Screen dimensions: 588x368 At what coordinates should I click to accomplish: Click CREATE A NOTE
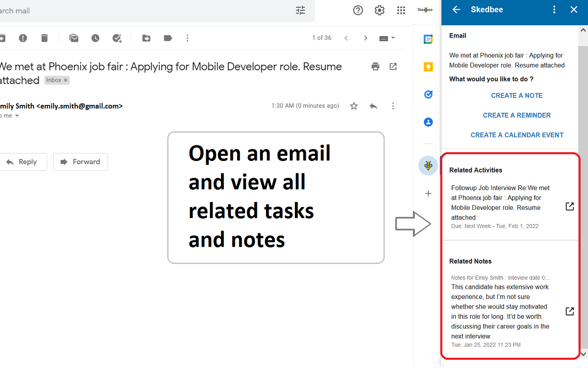517,96
